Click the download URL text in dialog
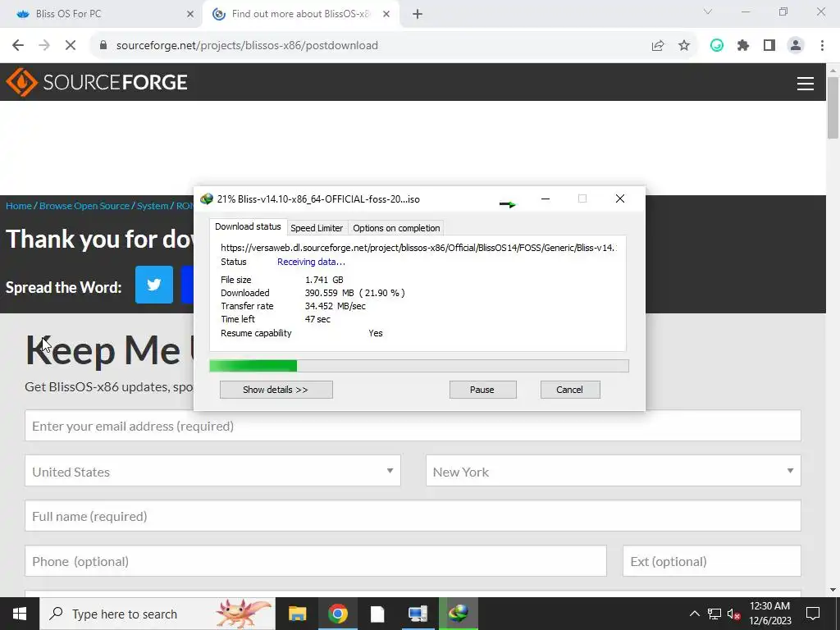Screen dimensions: 840x630 point(418,248)
